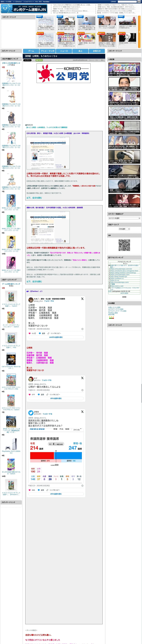Open the YouTube link in top bar

click(x=46, y=2)
